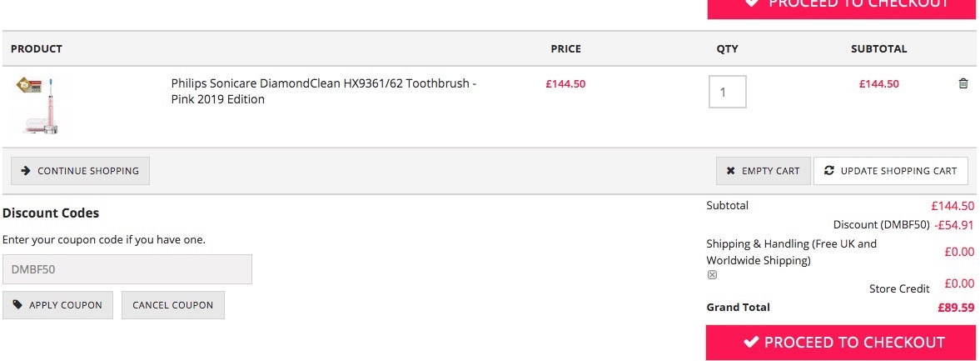Click the Grand Total amount £89.59

[956, 308]
